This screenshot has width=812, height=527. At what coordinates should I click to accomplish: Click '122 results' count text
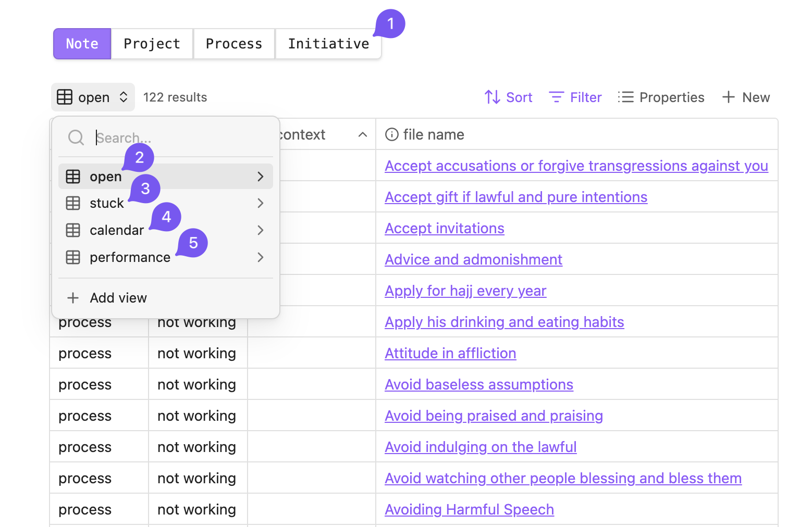(175, 97)
